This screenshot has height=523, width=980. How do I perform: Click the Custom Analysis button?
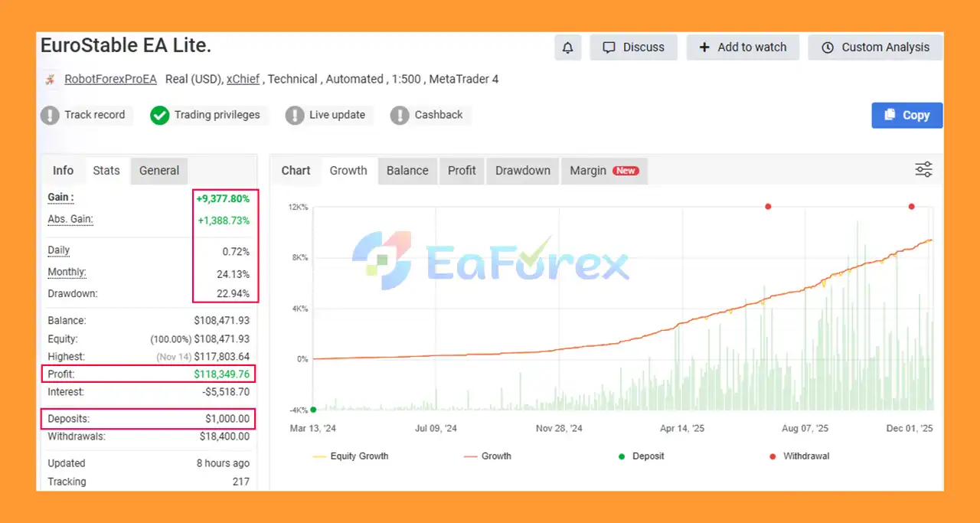pos(875,47)
